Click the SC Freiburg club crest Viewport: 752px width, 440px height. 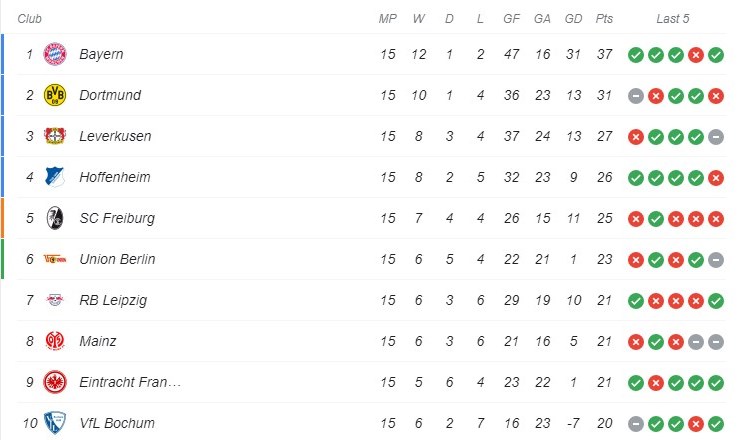pyautogui.click(x=55, y=218)
